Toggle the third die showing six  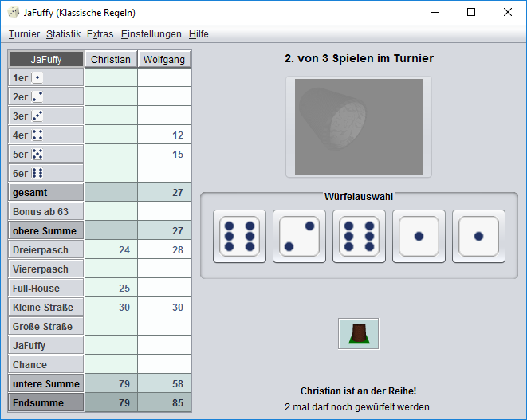point(359,236)
